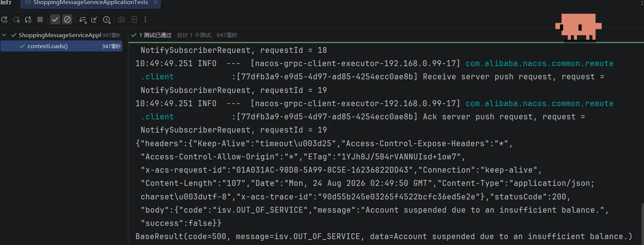Viewport: 644px width, 245px height.
Task: Click the pink pixel creature mascot
Action: click(x=578, y=27)
